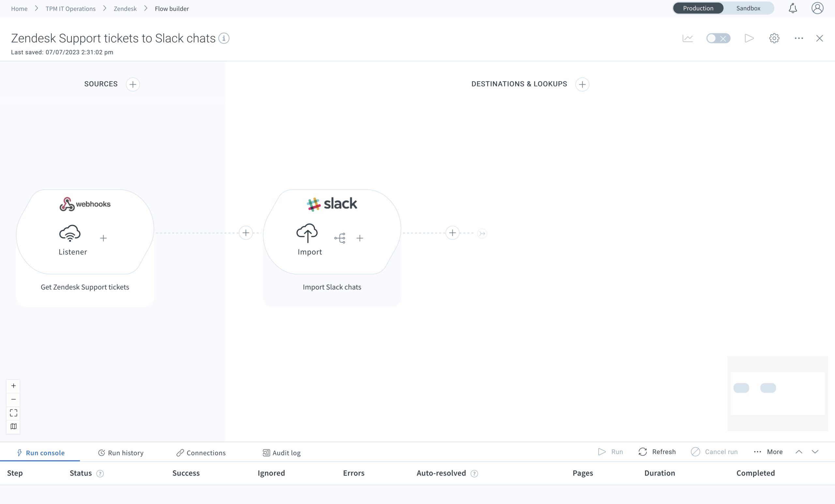Click the Last saved timestamp text
Image resolution: width=835 pixels, height=504 pixels.
(x=62, y=52)
